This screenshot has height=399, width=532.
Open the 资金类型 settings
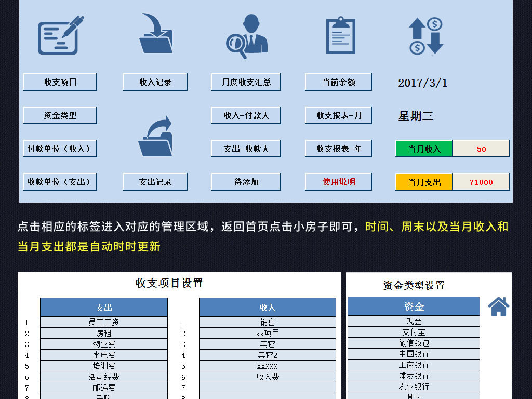click(x=59, y=115)
